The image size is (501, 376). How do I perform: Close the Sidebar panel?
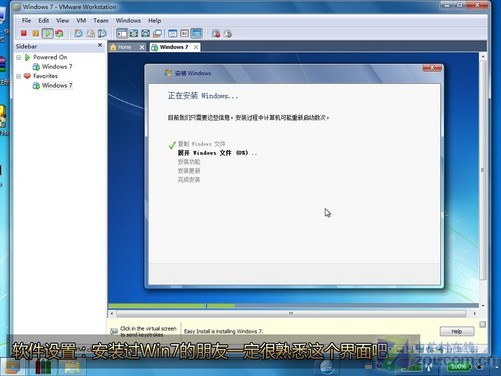tap(100, 45)
